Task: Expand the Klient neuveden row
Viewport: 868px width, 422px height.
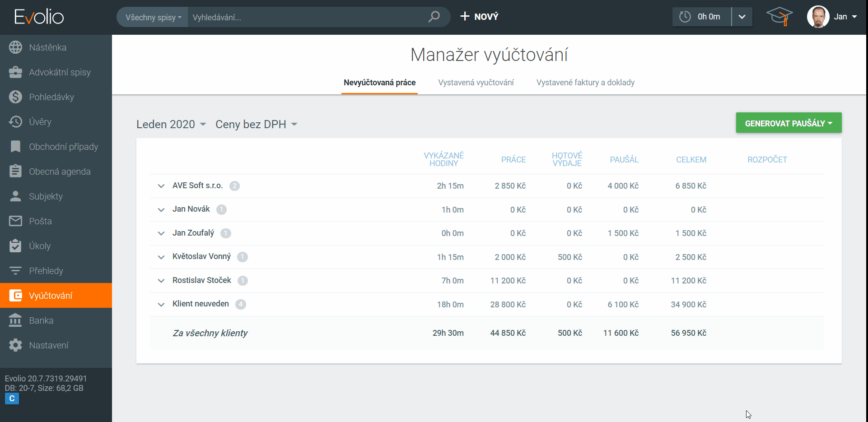Action: pyautogui.click(x=161, y=305)
